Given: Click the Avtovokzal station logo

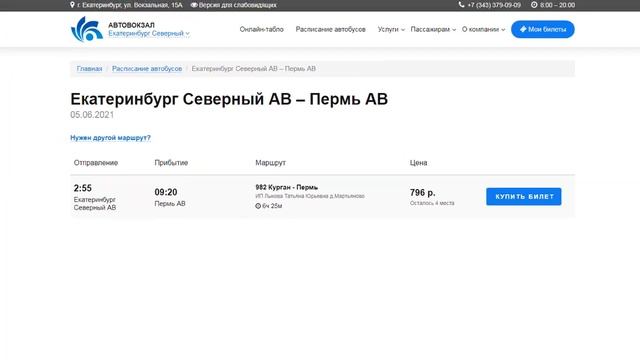Looking at the screenshot, I should coord(87,29).
